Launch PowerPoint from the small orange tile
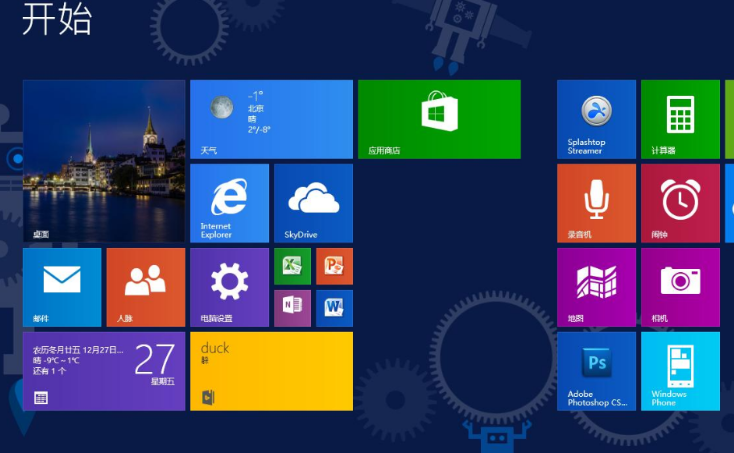Image resolution: width=734 pixels, height=453 pixels. pyautogui.click(x=334, y=266)
